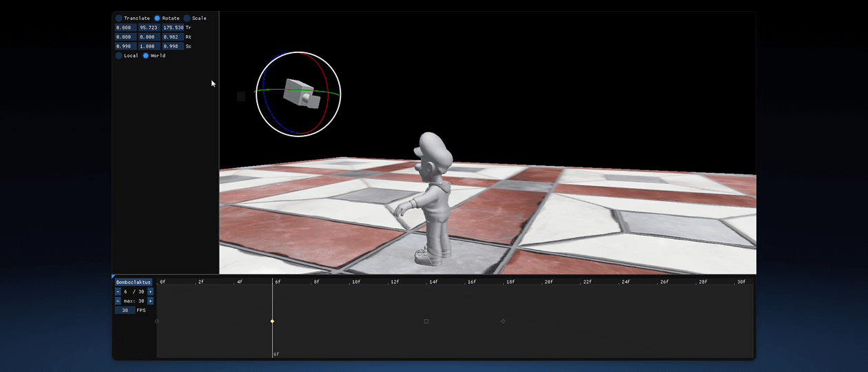
Task: Select the square keyframe near frame 14
Action: pos(426,321)
